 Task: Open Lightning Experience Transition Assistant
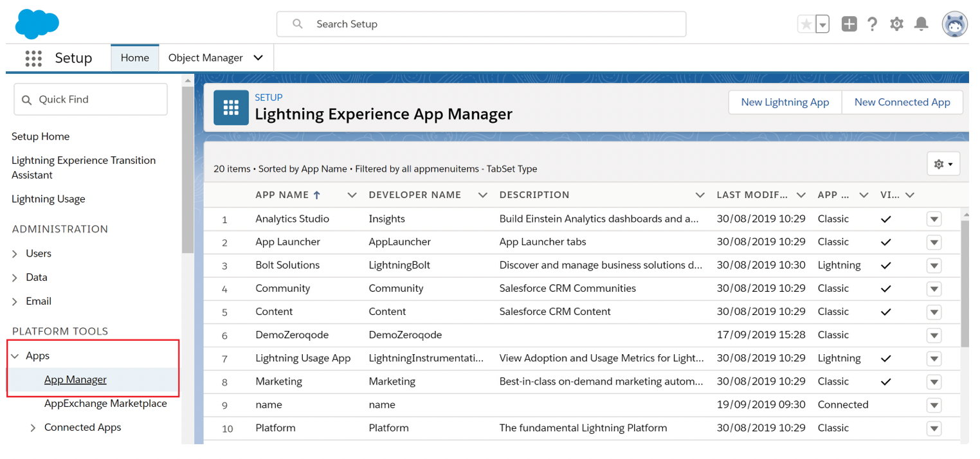pyautogui.click(x=84, y=168)
